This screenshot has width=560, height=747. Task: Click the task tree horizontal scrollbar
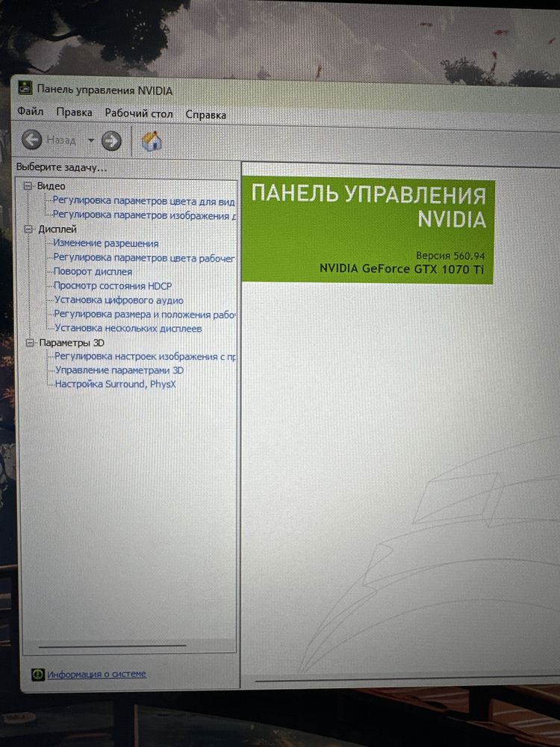pyautogui.click(x=113, y=646)
